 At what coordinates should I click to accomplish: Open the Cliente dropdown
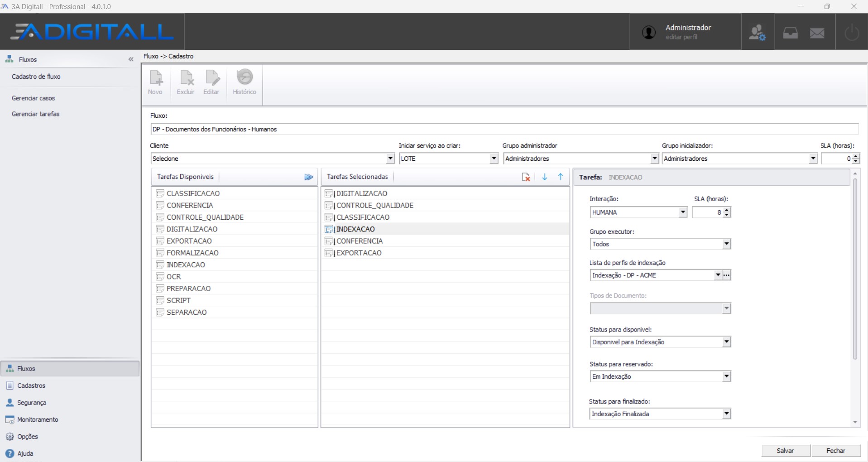(390, 159)
